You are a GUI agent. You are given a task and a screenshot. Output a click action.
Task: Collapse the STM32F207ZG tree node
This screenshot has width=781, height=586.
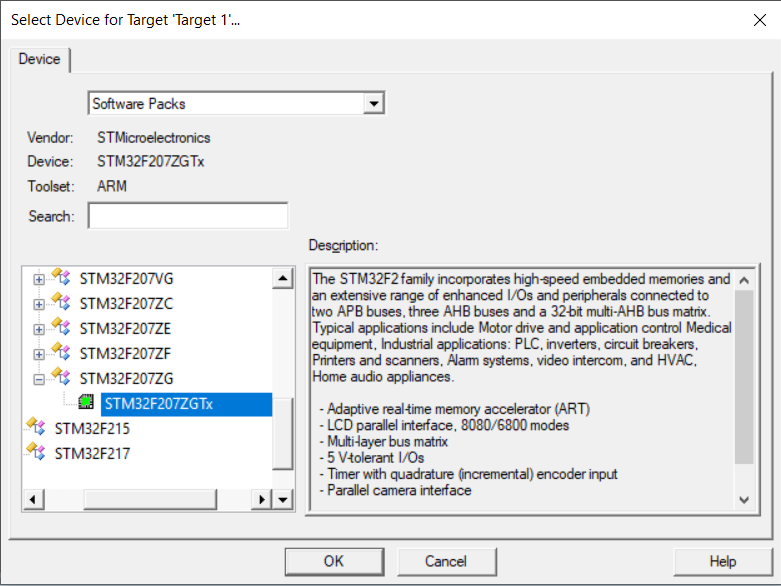point(39,379)
